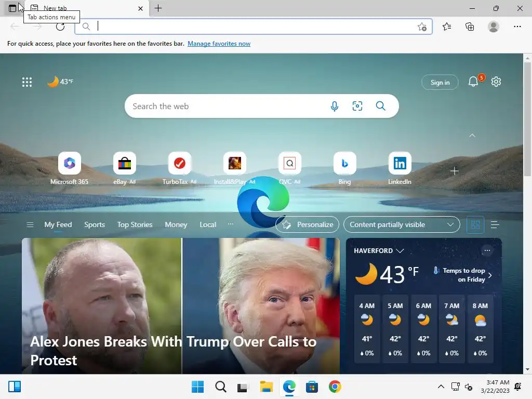Open Task View on taskbar
Image resolution: width=532 pixels, height=399 pixels.
243,387
